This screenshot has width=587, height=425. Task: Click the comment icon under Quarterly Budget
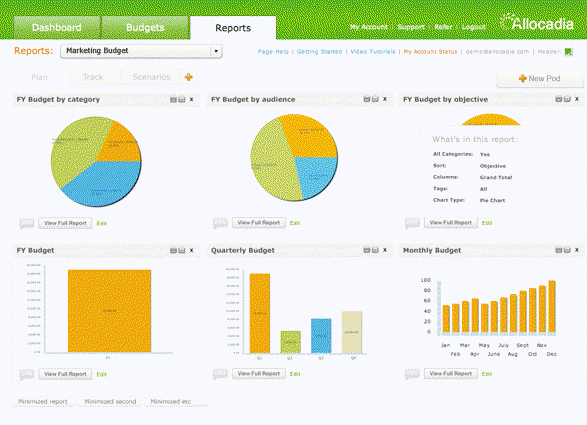click(x=220, y=374)
